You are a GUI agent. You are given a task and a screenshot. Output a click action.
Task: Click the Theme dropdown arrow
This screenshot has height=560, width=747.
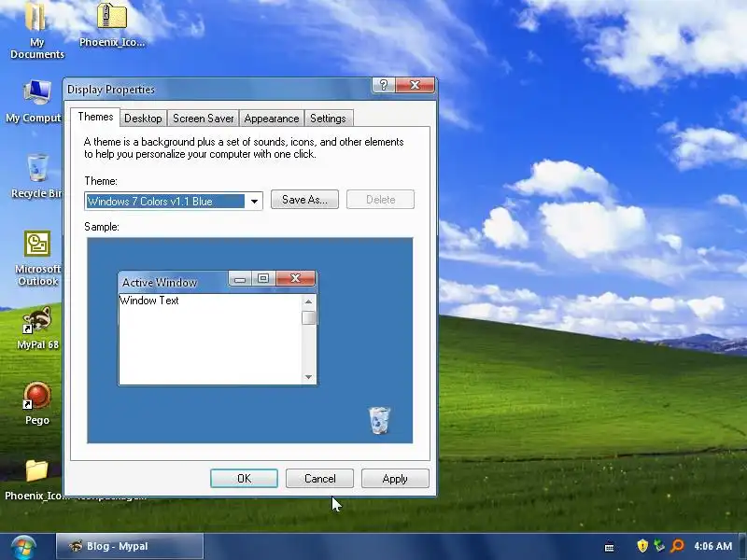click(x=254, y=202)
